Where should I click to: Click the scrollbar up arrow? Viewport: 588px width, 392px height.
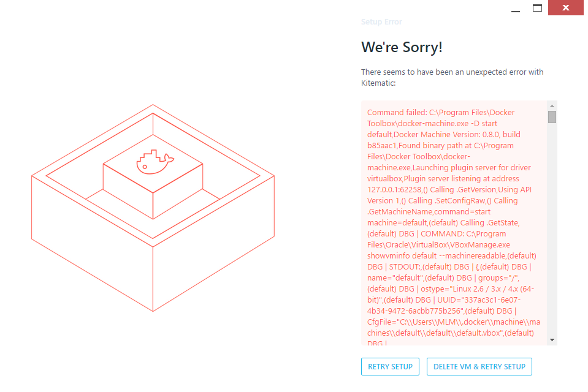pyautogui.click(x=552, y=106)
